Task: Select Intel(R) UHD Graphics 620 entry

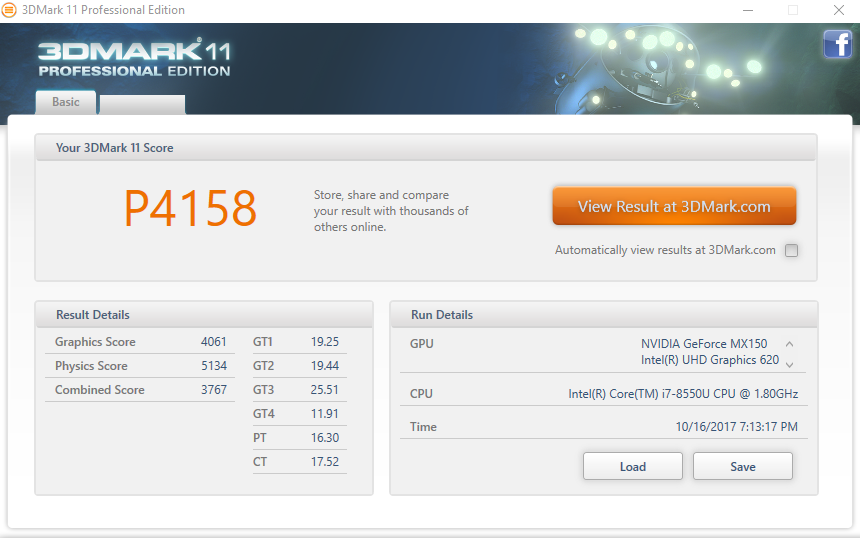Action: pyautogui.click(x=710, y=360)
